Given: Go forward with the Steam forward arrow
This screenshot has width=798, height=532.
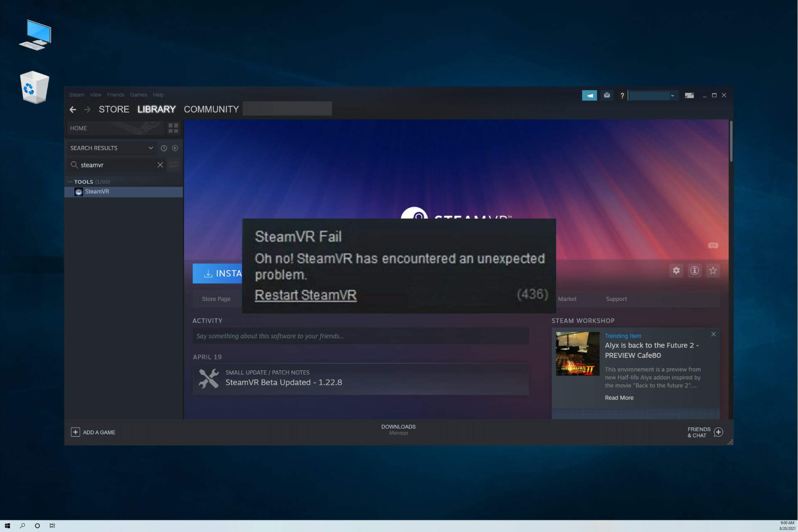Looking at the screenshot, I should tap(87, 110).
